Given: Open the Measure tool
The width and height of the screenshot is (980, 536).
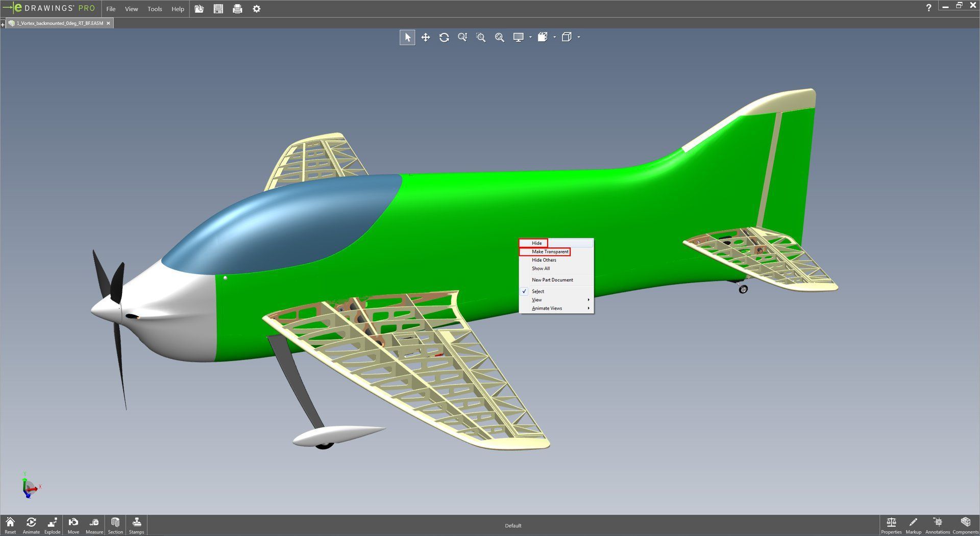Looking at the screenshot, I should (94, 525).
